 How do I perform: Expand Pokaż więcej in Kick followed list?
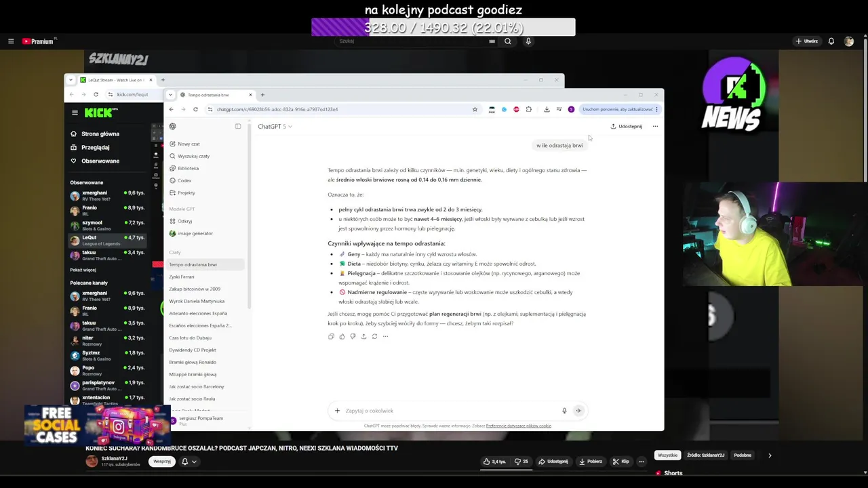[x=83, y=270]
